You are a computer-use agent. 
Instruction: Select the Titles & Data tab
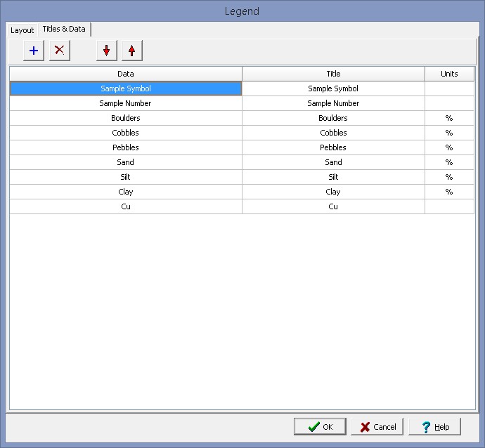pos(64,29)
